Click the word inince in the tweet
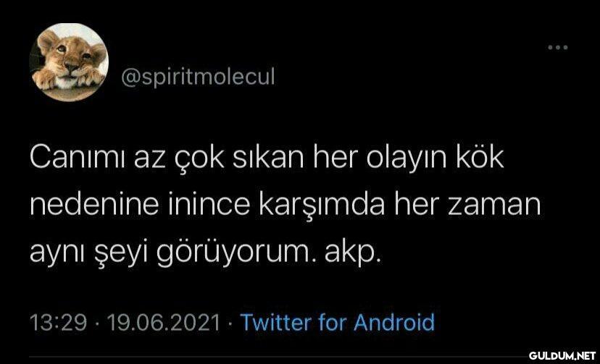The image size is (600, 364). coord(209,205)
